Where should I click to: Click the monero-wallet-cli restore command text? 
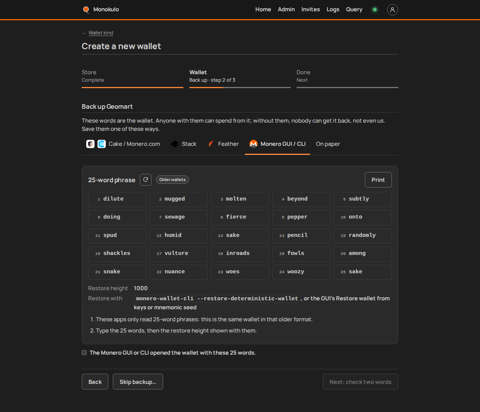point(217,298)
